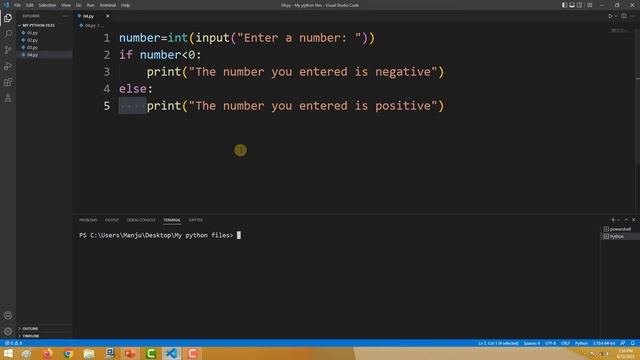Click 04.py in the breadcrumb

click(x=90, y=25)
